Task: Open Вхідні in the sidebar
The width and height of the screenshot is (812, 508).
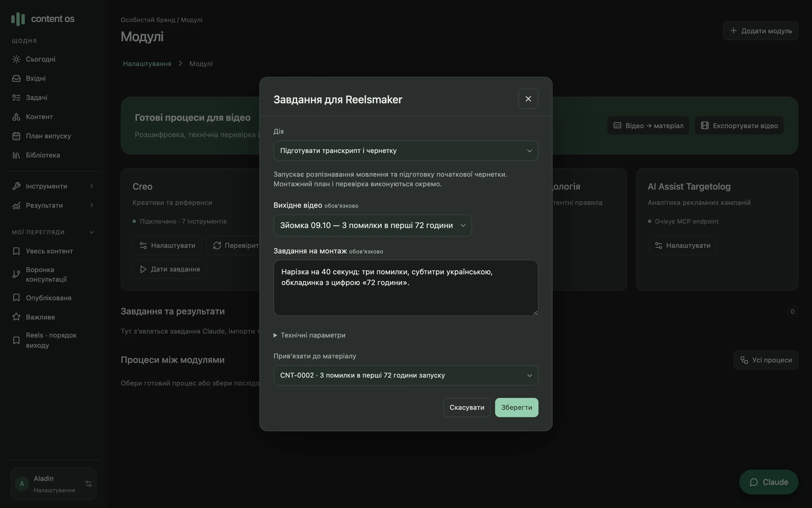Action: [54, 78]
